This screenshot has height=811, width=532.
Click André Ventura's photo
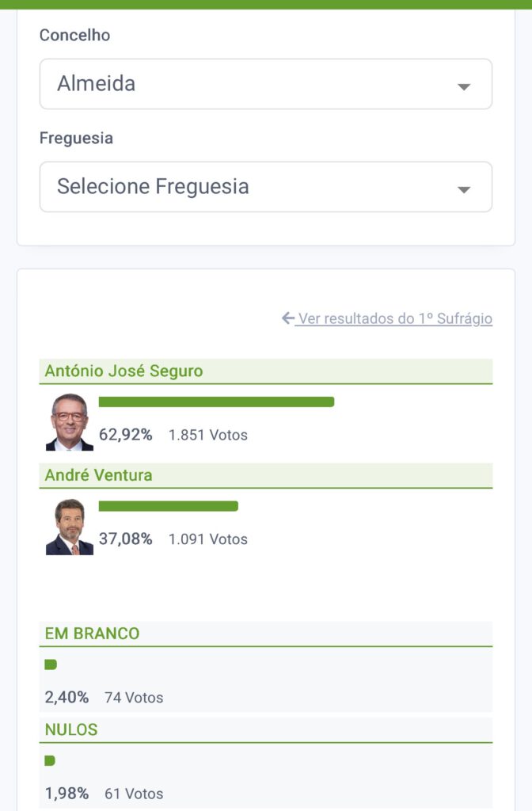(70, 527)
